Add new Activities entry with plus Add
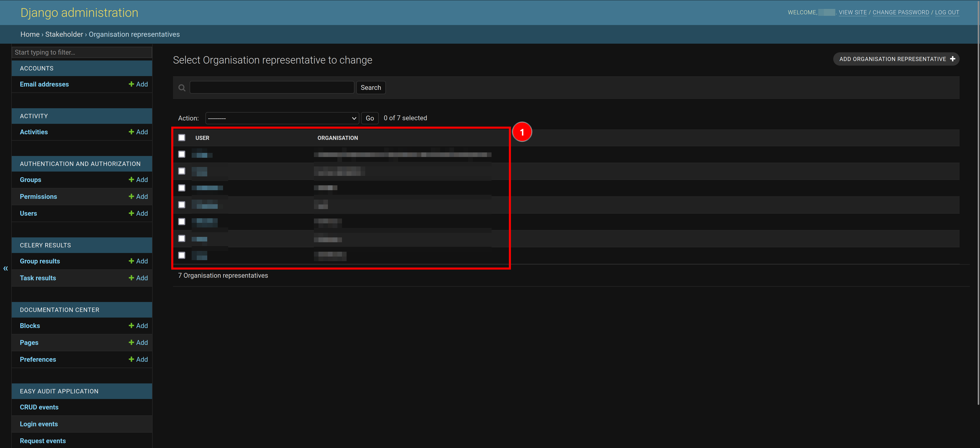Viewport: 980px width, 448px height. point(138,132)
